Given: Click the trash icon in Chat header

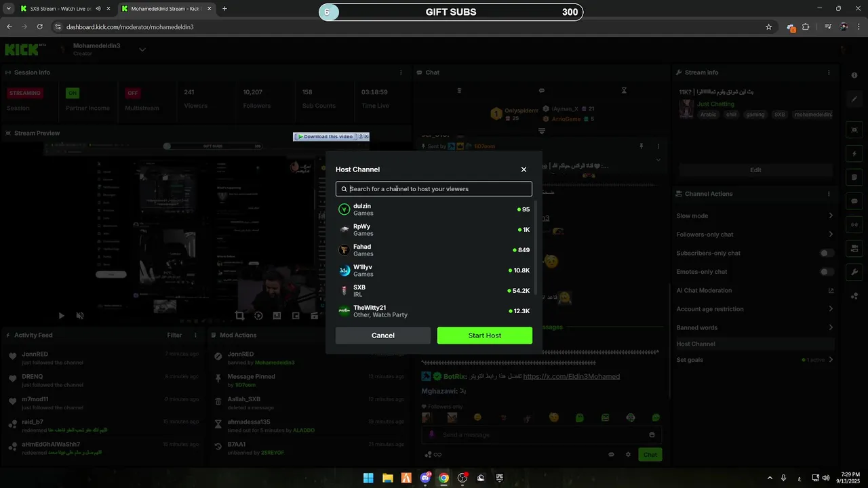Looking at the screenshot, I should click(459, 90).
